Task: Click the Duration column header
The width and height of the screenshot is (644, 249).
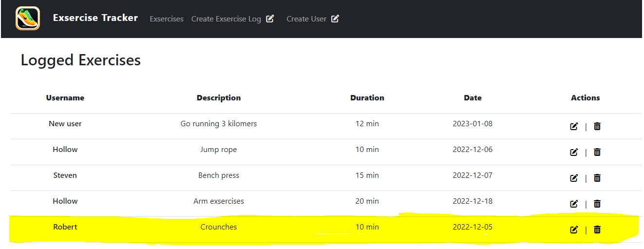Action: tap(367, 98)
